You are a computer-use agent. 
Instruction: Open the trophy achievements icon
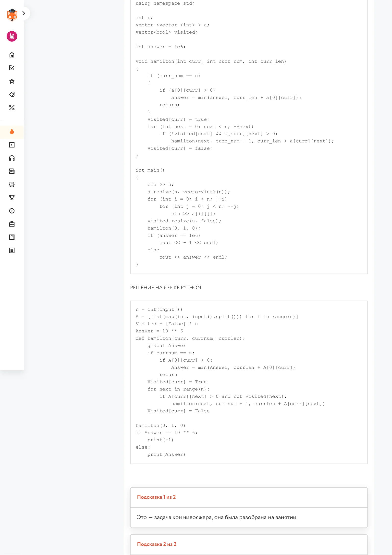12,198
